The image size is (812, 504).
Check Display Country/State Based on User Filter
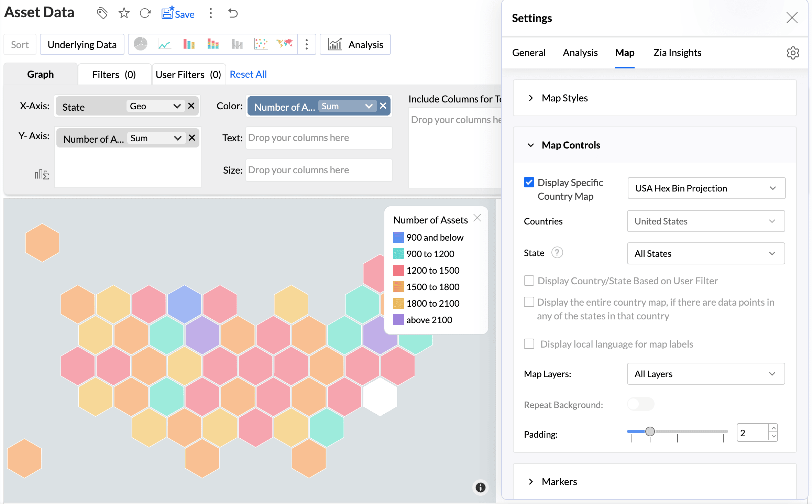[x=529, y=281]
